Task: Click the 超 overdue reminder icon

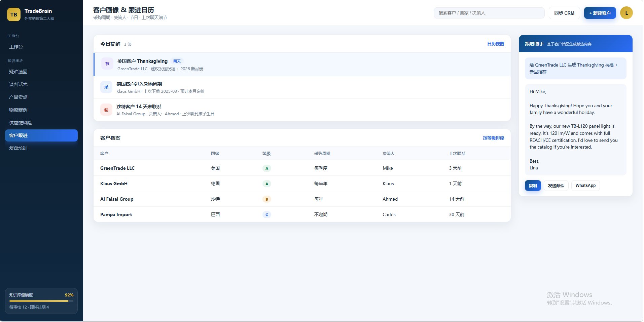Action: point(106,110)
